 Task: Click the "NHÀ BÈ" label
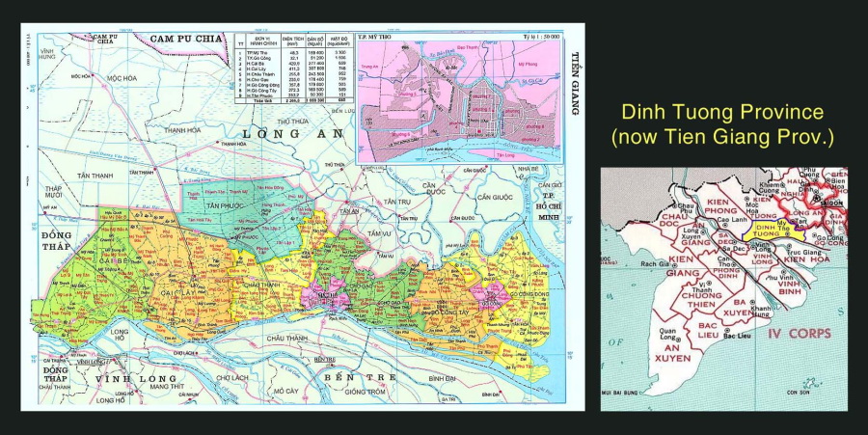[529, 170]
